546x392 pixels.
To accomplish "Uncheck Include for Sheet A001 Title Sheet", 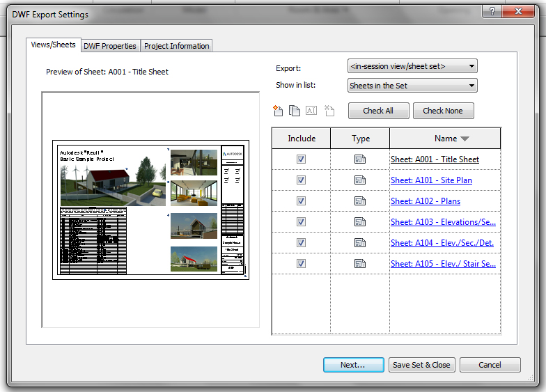I will pyautogui.click(x=301, y=159).
